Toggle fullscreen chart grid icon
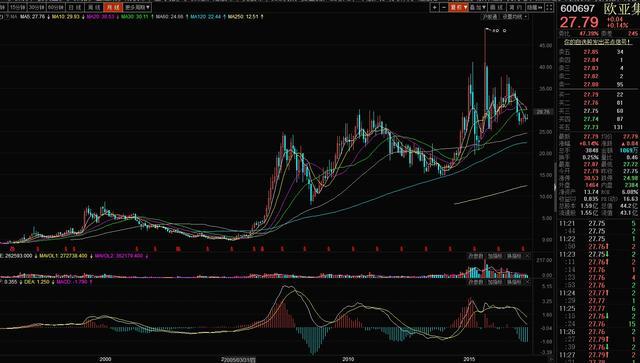Screen dimensions: 640x363 [x=549, y=7]
